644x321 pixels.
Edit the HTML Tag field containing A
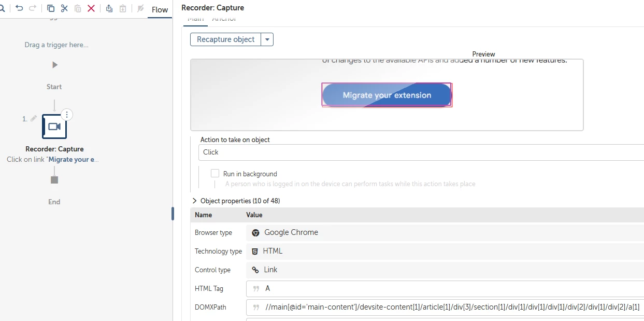[x=445, y=288]
